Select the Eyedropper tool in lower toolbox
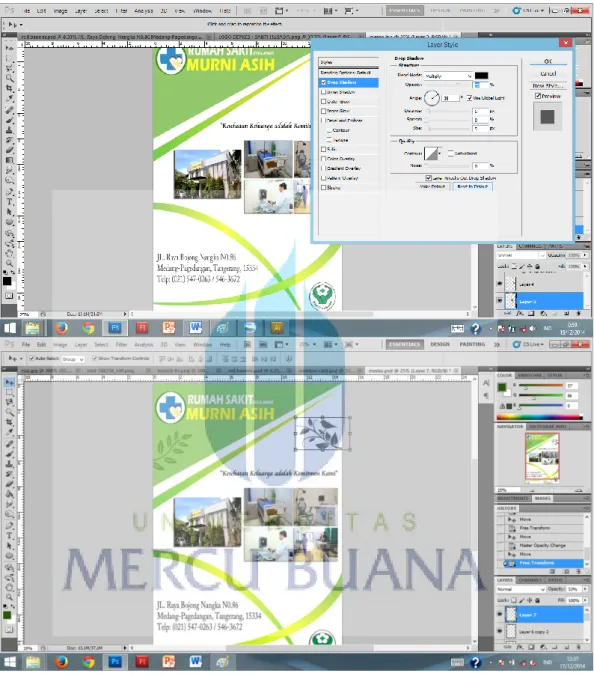The height and width of the screenshot is (676, 594). tap(9, 432)
